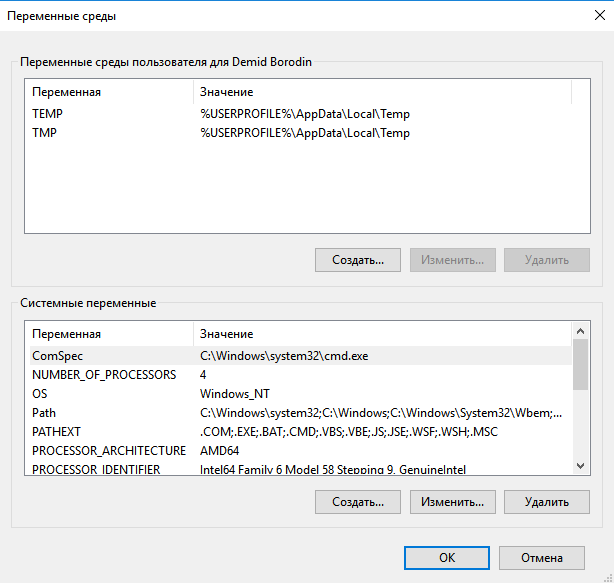Sort user variables by Переменная column header

point(108,92)
